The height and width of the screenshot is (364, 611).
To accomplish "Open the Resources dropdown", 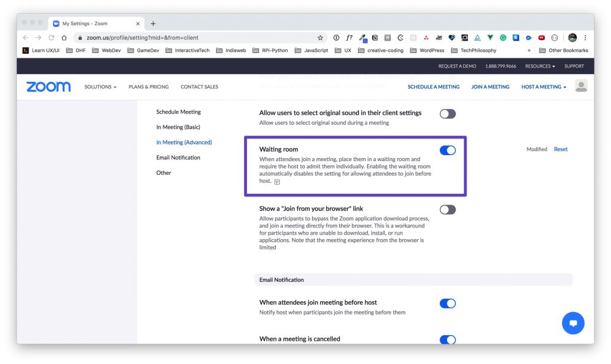I will pos(539,66).
